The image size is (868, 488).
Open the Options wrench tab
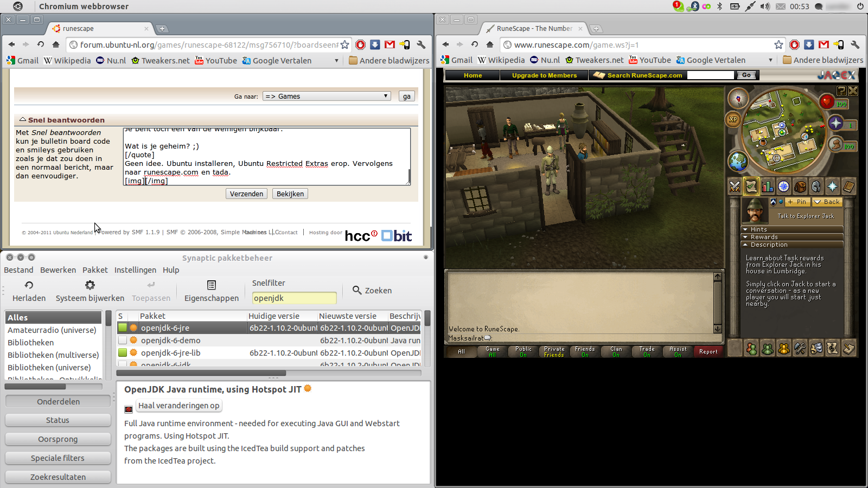point(800,349)
